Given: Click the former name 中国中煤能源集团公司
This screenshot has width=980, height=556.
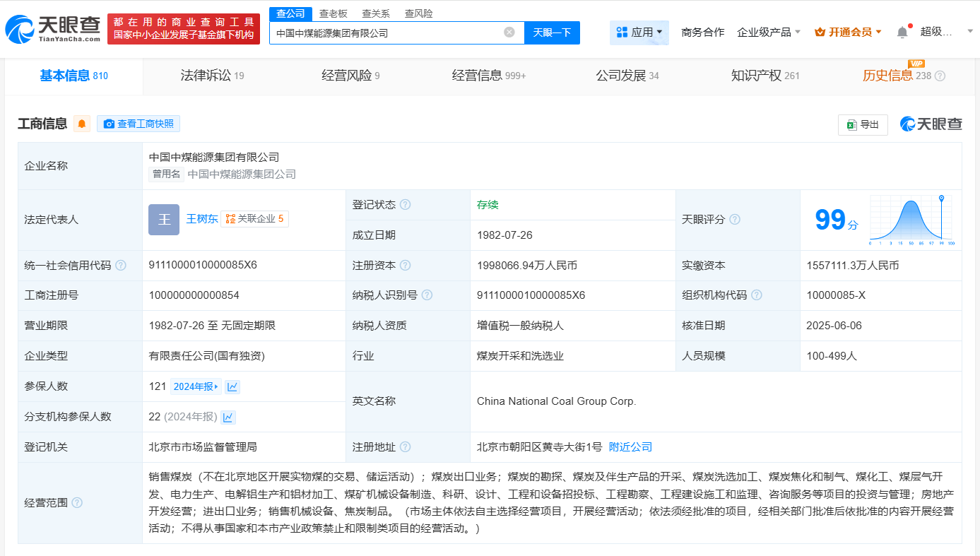Looking at the screenshot, I should [x=242, y=174].
